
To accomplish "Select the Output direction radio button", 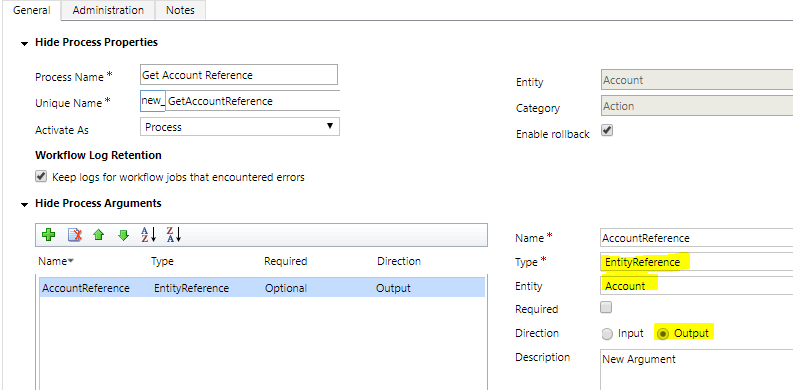I will (663, 334).
